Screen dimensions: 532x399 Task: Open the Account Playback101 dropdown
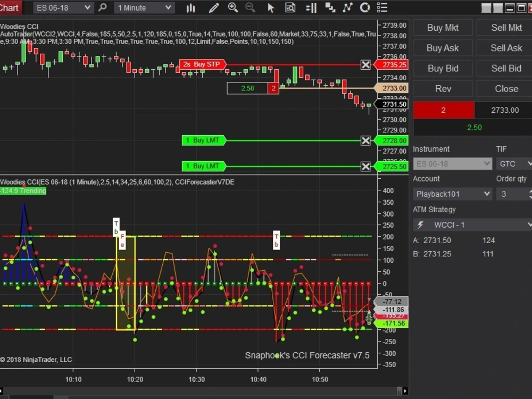452,194
